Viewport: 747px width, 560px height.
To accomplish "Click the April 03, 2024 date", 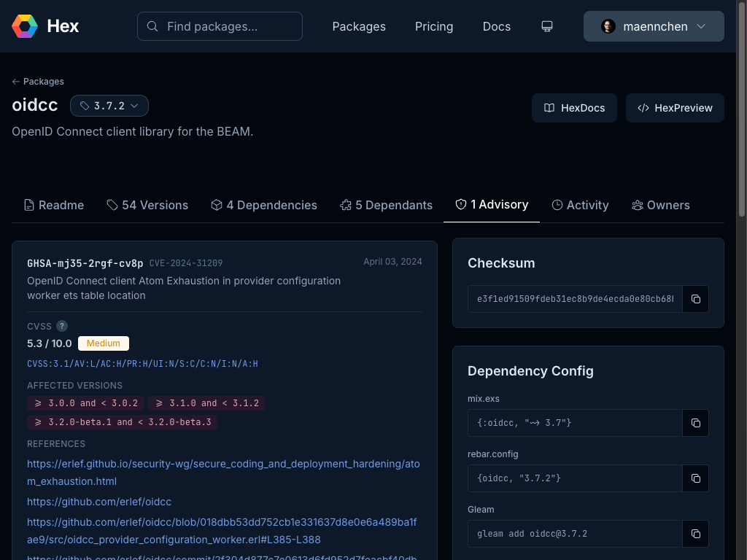I will click(x=392, y=262).
